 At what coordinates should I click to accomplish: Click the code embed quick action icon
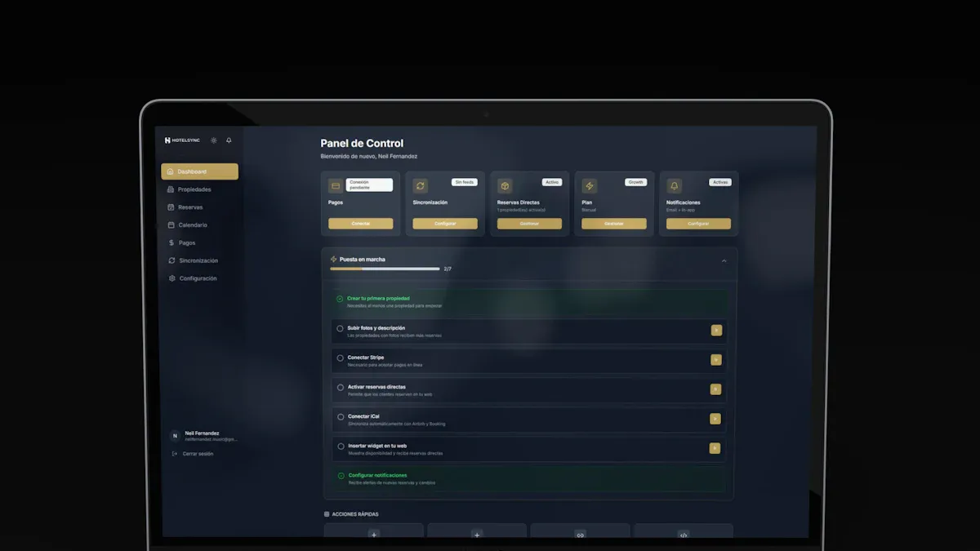click(684, 535)
